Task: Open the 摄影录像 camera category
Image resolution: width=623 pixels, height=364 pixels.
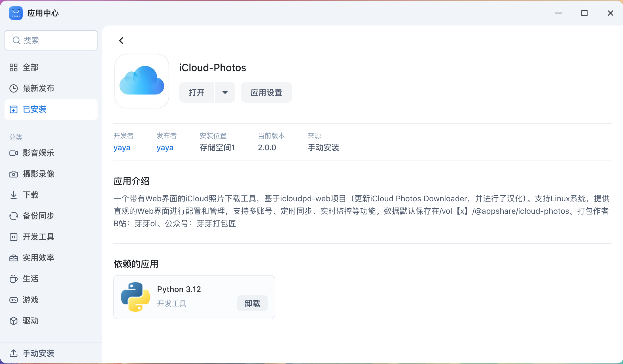Action: tap(38, 174)
